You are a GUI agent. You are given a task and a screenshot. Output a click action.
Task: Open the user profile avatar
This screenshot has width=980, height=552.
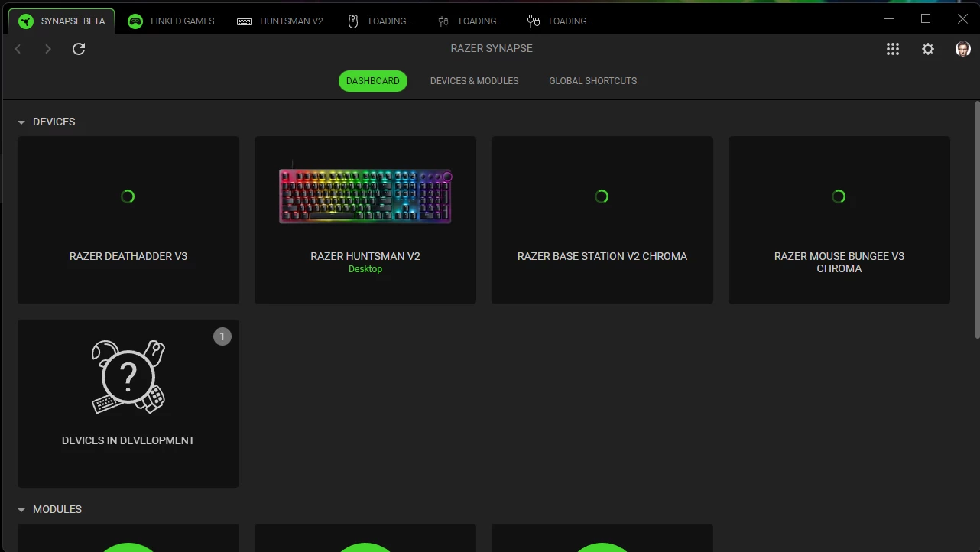click(963, 49)
